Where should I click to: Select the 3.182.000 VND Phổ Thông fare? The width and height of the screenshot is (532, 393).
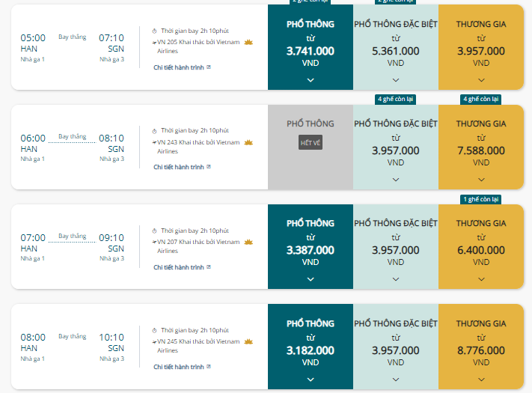click(311, 350)
